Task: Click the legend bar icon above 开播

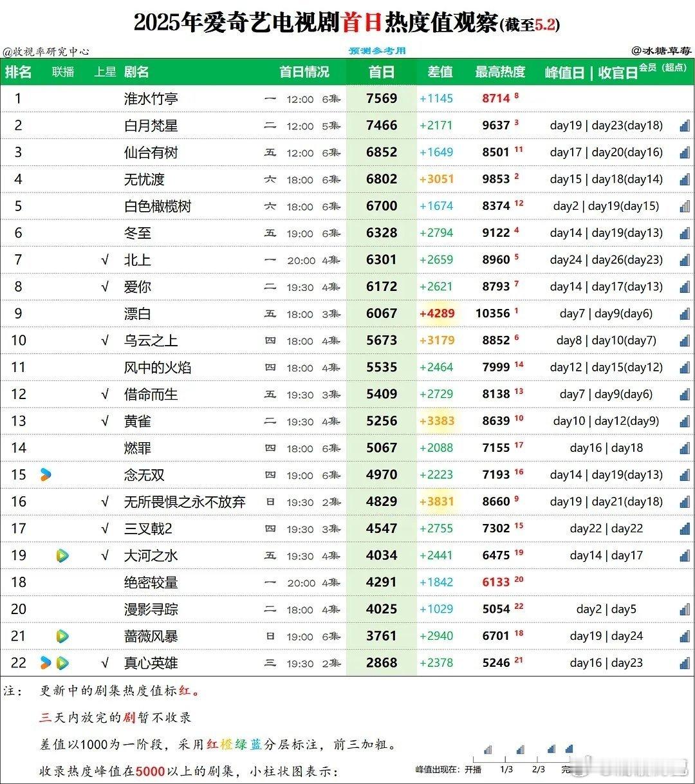Action: 488,749
